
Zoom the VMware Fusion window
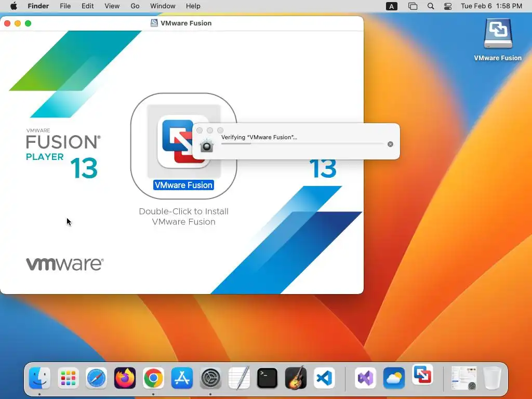28,23
